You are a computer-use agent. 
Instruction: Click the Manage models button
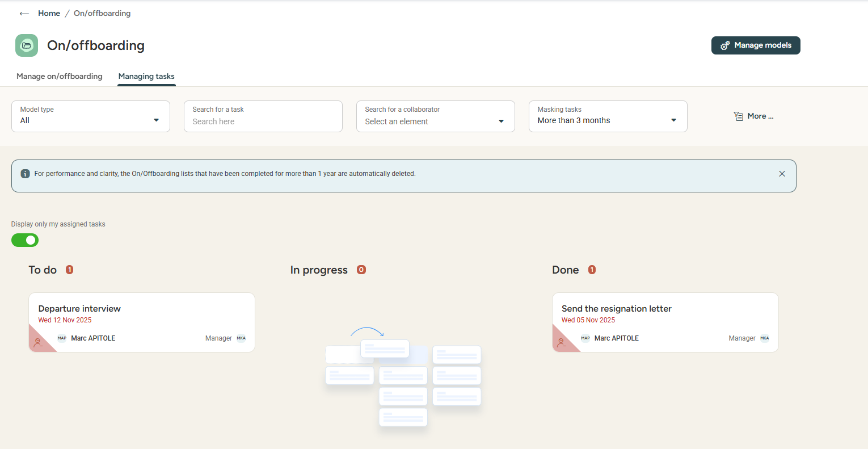pos(755,45)
